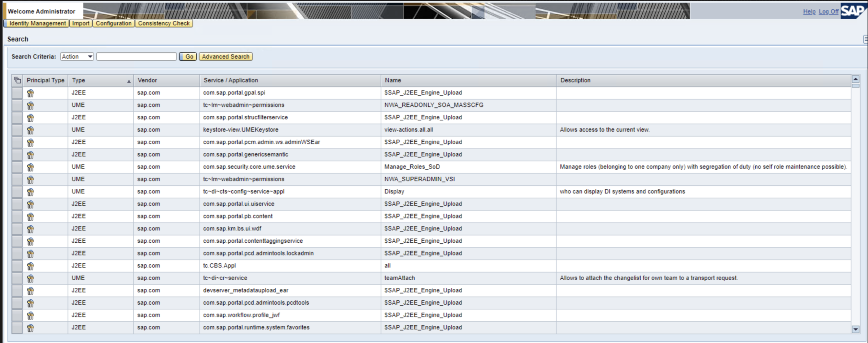The height and width of the screenshot is (343, 868).
Task: Click the table scrollbar down arrow
Action: tap(856, 329)
